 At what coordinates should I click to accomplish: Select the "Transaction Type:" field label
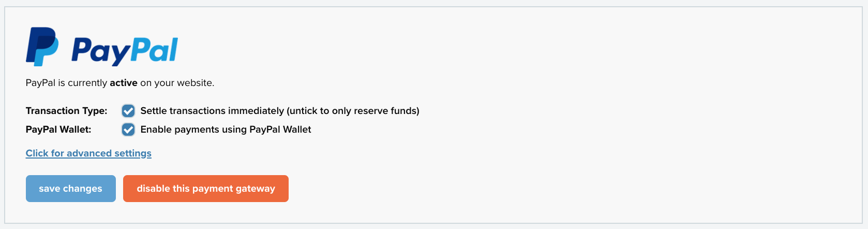pos(67,111)
